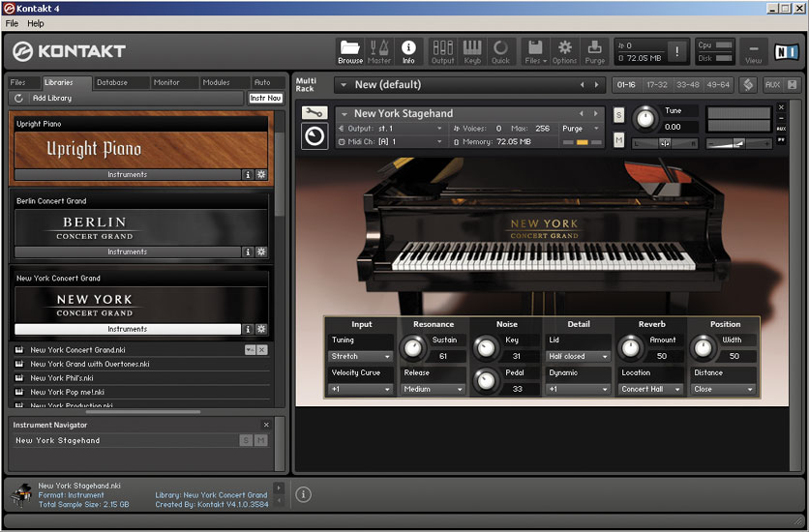Show rack page 49-64
Viewport: 809px width, 532px height.
(x=718, y=84)
